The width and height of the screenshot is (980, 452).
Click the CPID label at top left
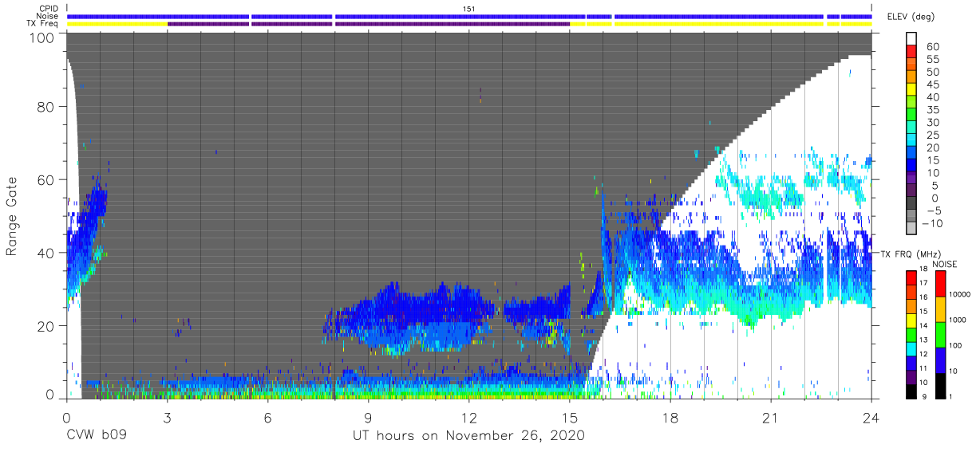click(x=46, y=8)
